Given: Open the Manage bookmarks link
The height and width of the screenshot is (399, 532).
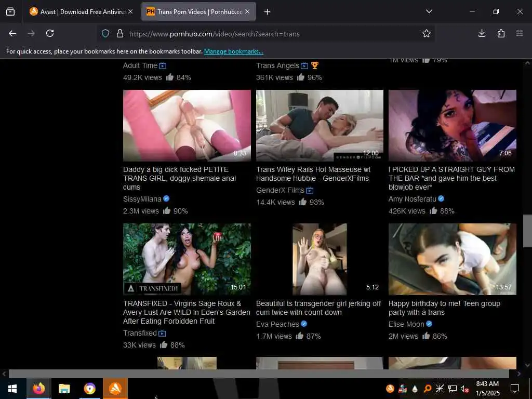Looking at the screenshot, I should 233,51.
